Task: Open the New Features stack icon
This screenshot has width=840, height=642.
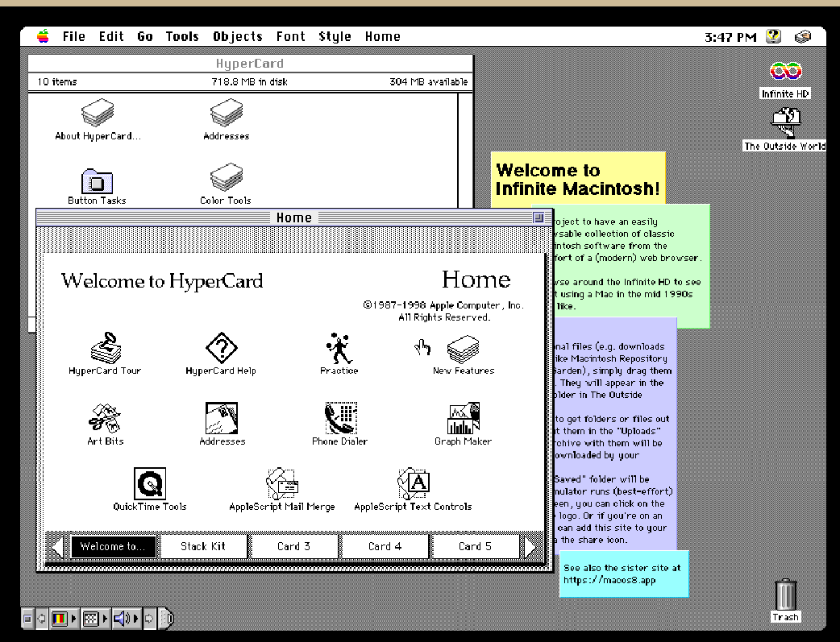Action: tap(463, 349)
